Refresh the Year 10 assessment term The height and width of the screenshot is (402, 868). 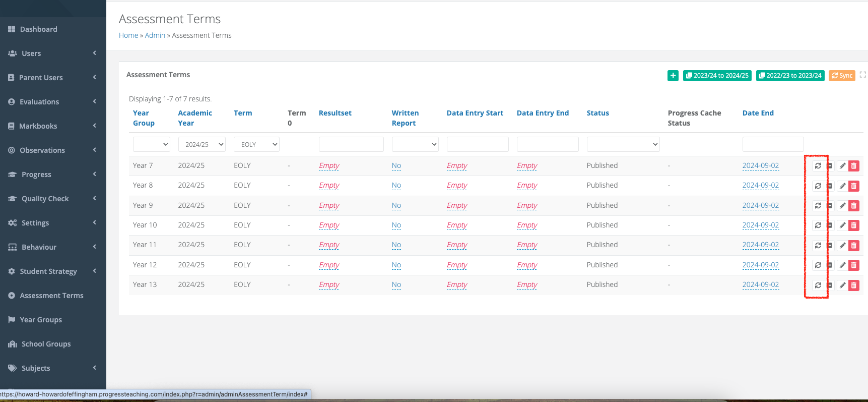tap(818, 225)
